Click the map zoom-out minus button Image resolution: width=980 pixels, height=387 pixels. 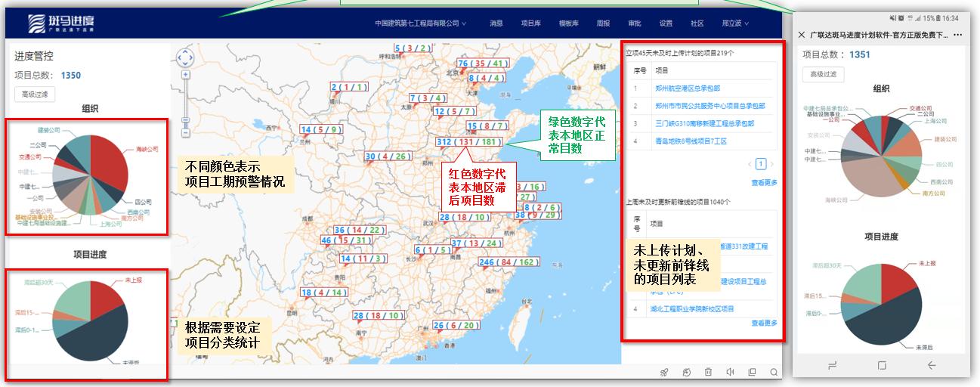click(x=185, y=133)
